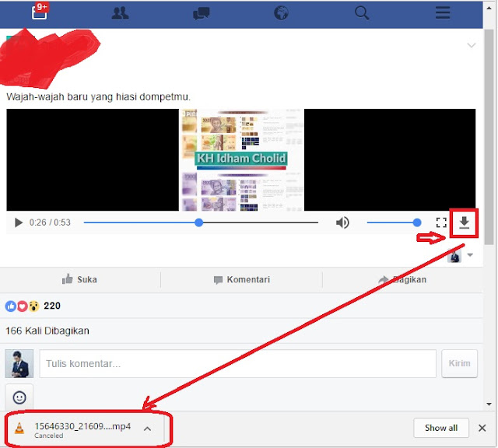Click the wow reaction emoji
The height and width of the screenshot is (448, 498).
tap(33, 306)
